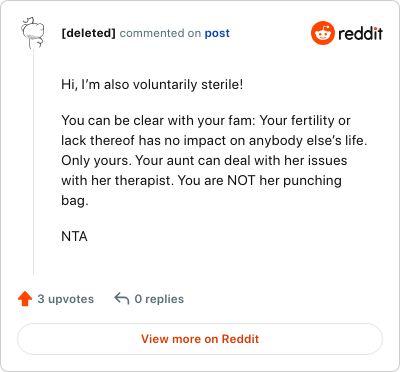The width and height of the screenshot is (400, 372).
Task: Click the word "therapist" in the comment
Action: 143,180
